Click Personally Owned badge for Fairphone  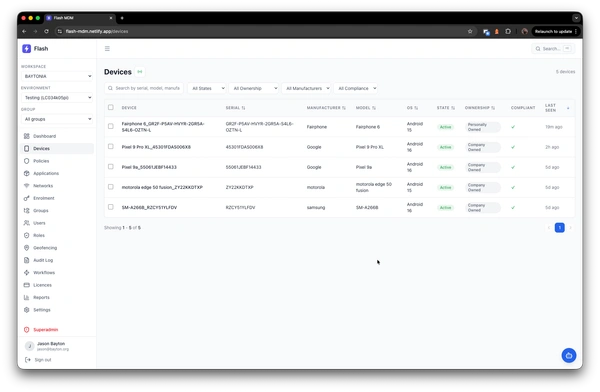483,127
